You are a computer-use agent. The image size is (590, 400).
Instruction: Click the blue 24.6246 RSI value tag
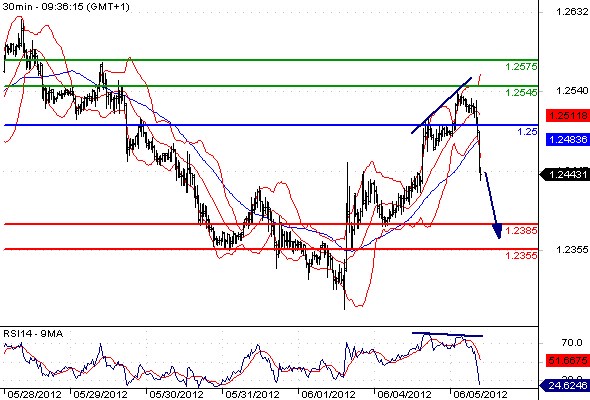(564, 385)
